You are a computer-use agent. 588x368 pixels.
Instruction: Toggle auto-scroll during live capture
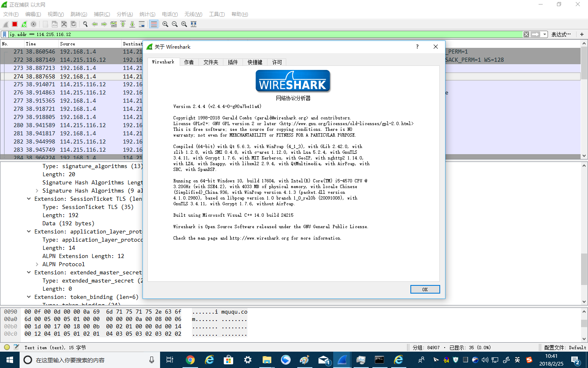click(141, 24)
